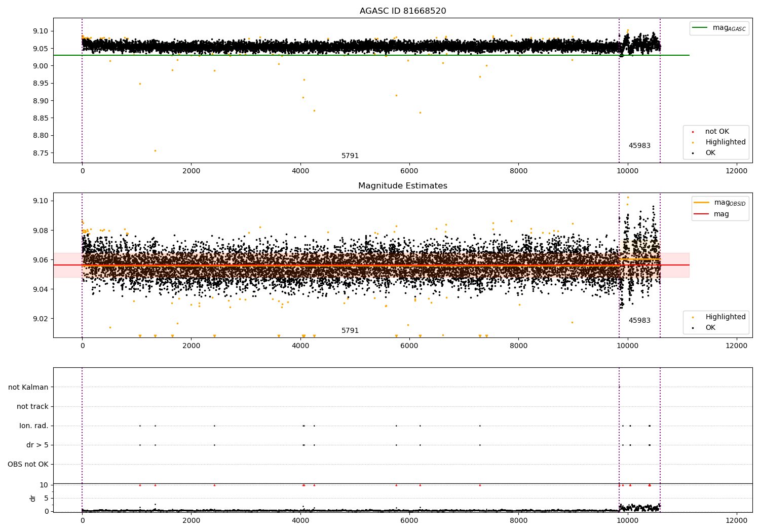Click 'Highlighted' legend entry in Magnitude Estimates plot
The height and width of the screenshot is (532, 760).
719,317
